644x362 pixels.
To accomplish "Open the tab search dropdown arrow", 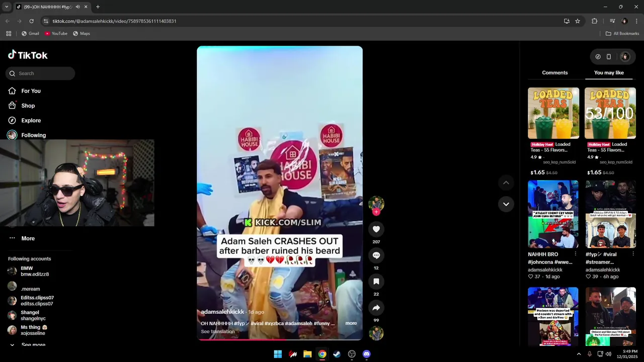I will (x=7, y=7).
